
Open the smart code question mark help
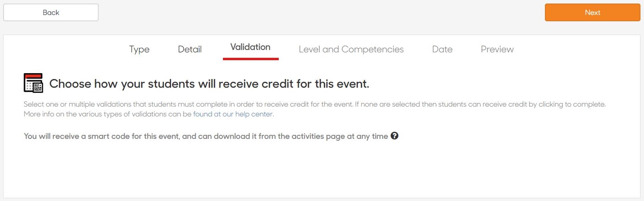point(394,136)
